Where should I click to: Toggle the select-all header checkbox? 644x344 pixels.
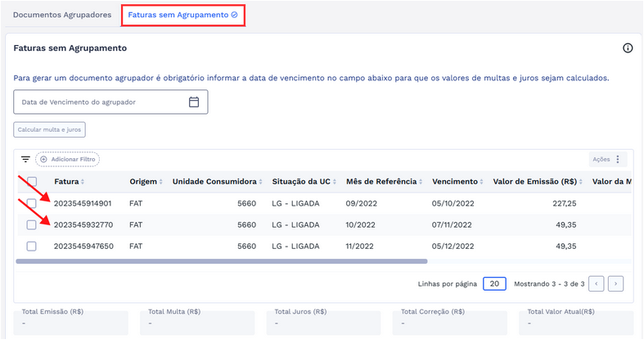pos(32,182)
